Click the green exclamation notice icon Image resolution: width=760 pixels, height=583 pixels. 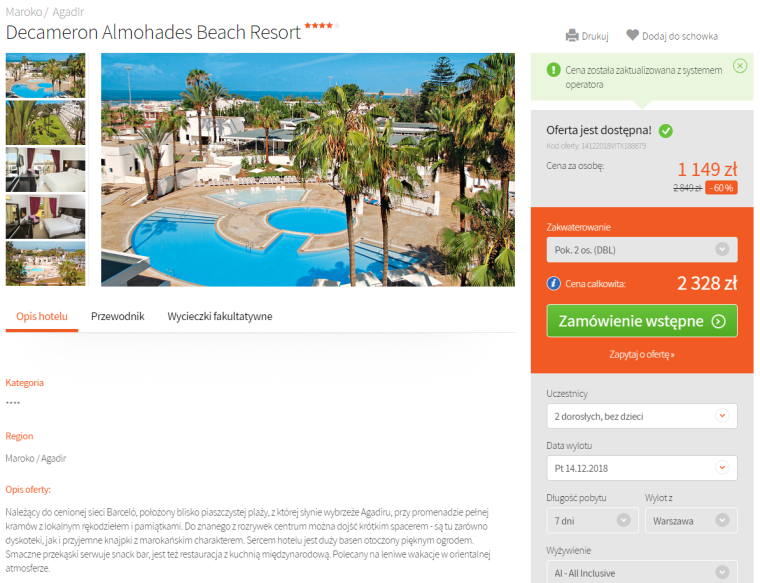554,70
